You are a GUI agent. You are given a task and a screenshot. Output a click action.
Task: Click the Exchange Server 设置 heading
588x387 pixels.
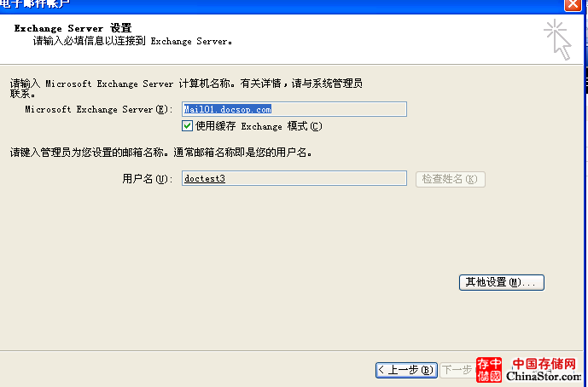point(73,28)
